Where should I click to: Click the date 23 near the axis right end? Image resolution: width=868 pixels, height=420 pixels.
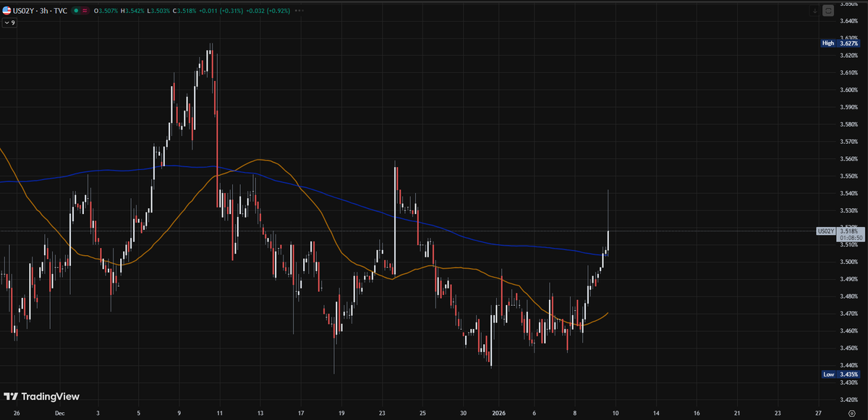coord(777,413)
